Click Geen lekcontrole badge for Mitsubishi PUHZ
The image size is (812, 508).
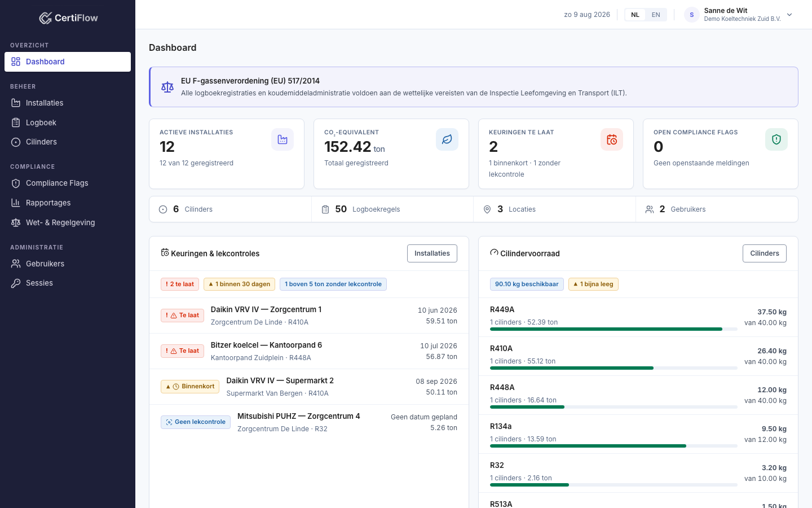(196, 422)
